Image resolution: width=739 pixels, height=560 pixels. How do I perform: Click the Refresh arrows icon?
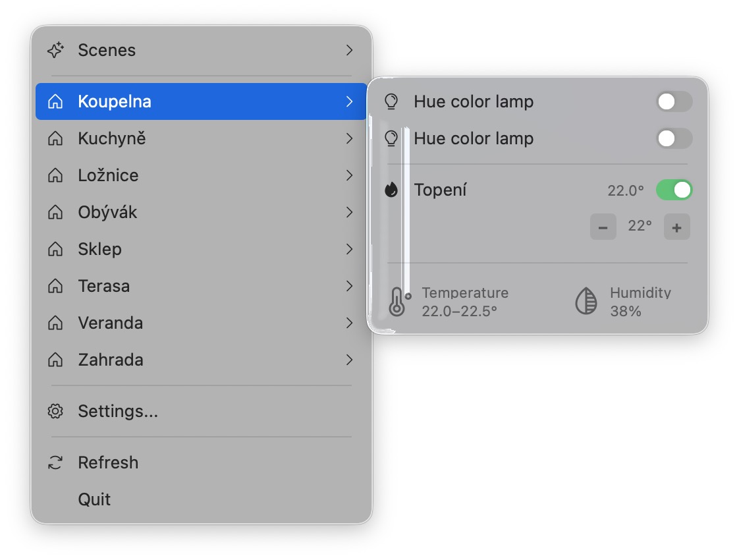tap(56, 462)
